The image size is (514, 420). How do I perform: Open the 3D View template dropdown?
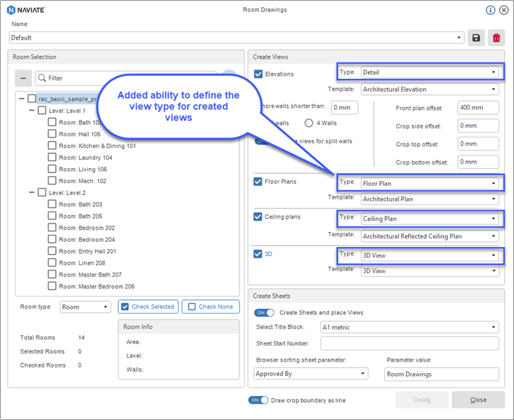[x=430, y=271]
